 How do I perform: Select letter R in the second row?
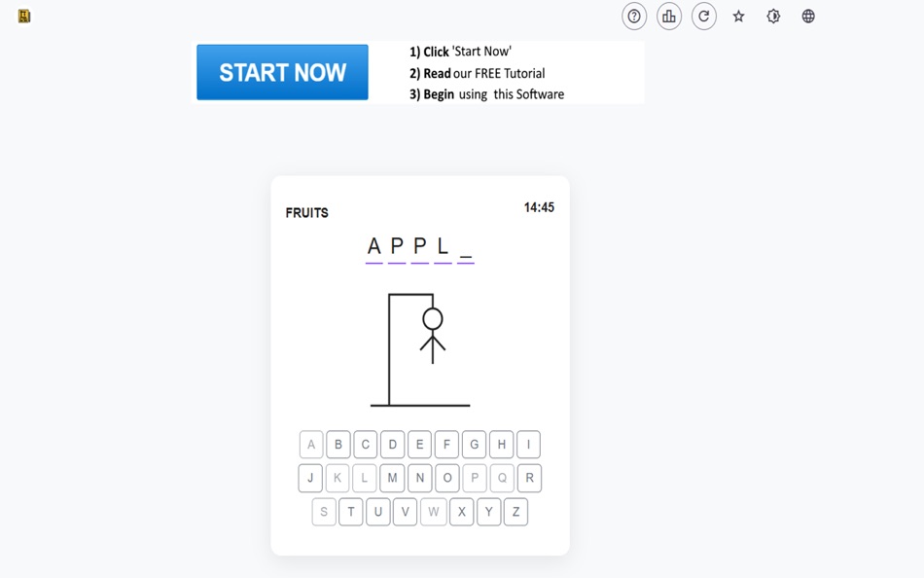pos(528,478)
